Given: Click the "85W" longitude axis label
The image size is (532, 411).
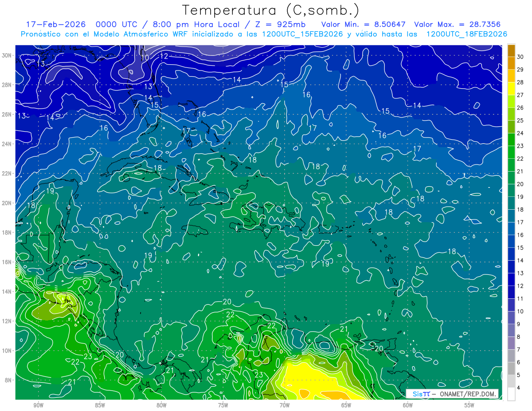Looking at the screenshot, I should 100,405.
